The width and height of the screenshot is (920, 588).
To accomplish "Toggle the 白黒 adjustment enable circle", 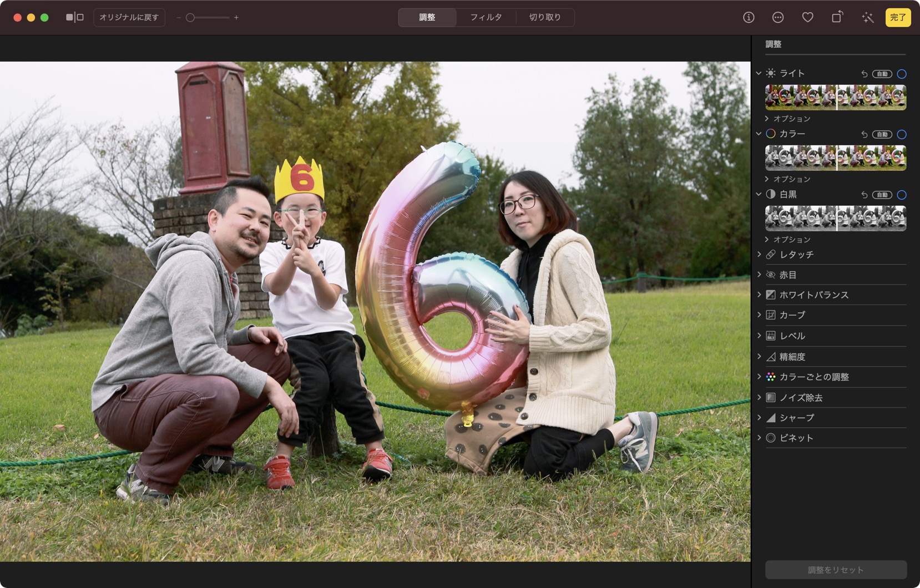I will [902, 195].
